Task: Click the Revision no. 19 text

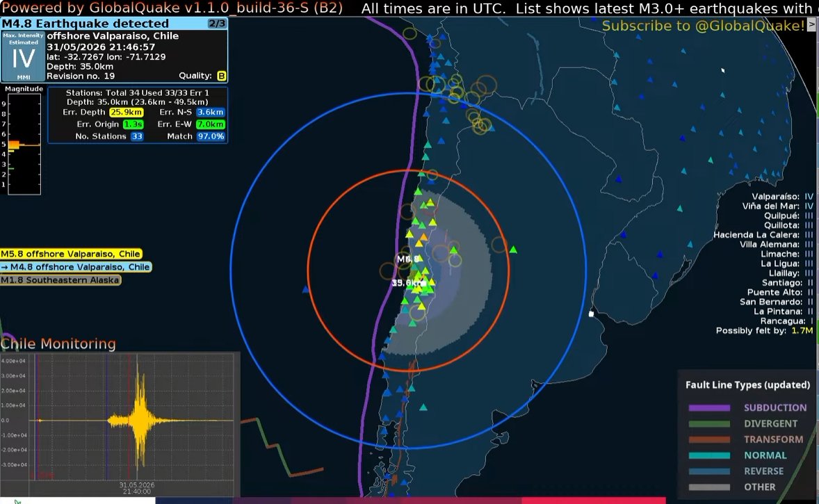Action: 81,76
